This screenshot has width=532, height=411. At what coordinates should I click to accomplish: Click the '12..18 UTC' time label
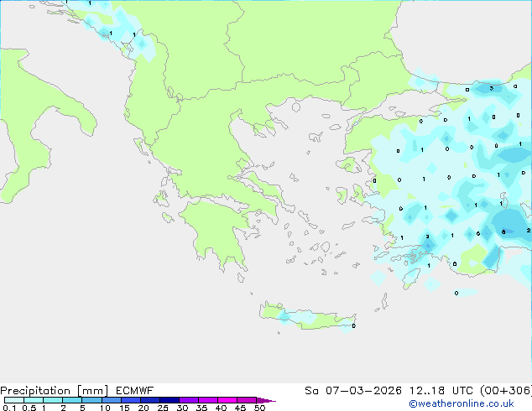coord(441,391)
